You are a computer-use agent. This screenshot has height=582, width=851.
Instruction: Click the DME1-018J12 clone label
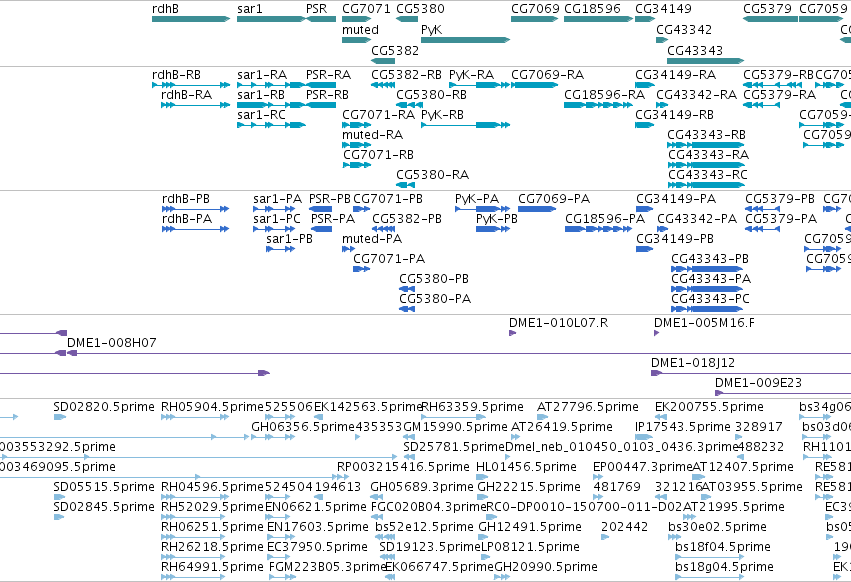693,363
